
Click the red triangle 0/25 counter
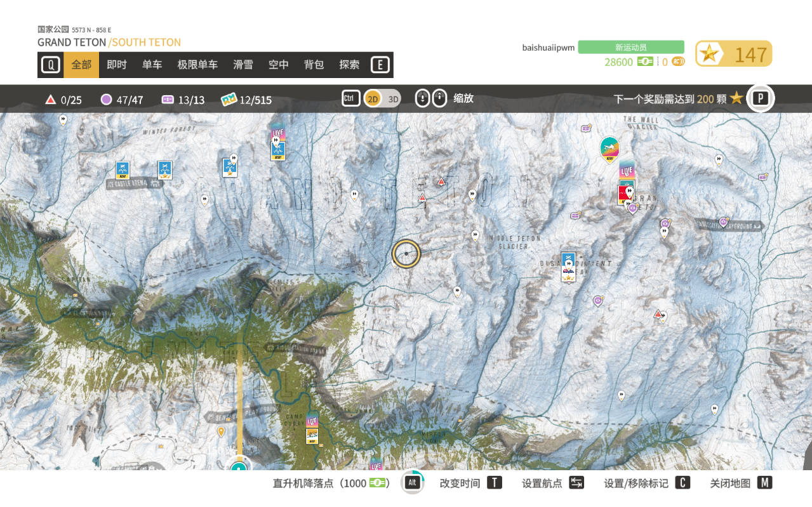[x=63, y=100]
